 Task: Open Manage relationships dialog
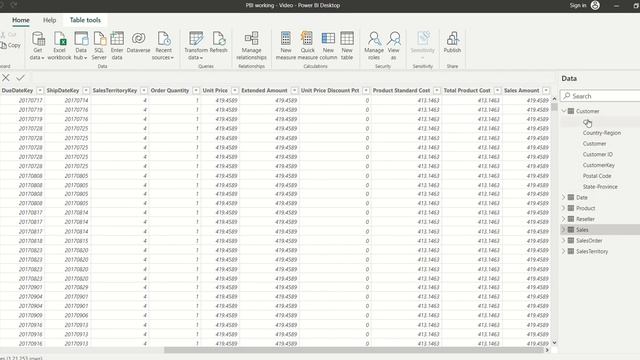(x=251, y=46)
